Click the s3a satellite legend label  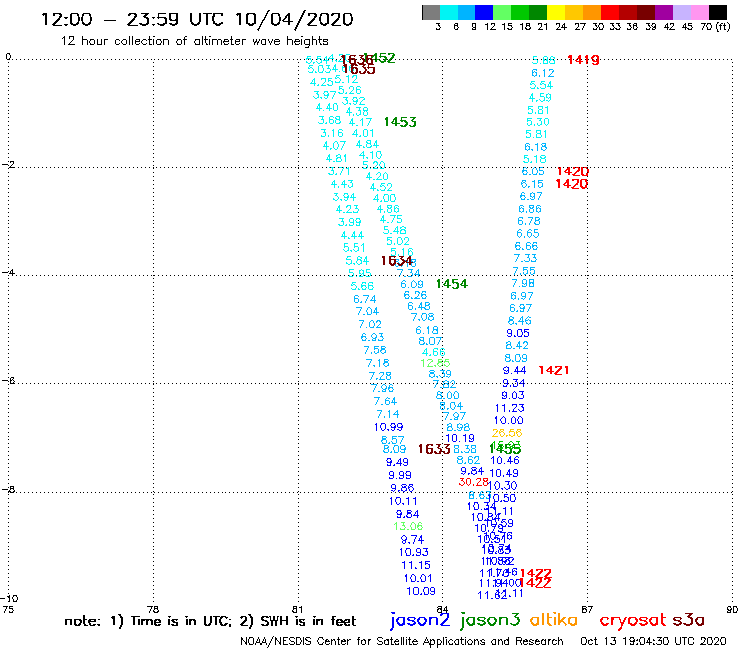[689, 620]
